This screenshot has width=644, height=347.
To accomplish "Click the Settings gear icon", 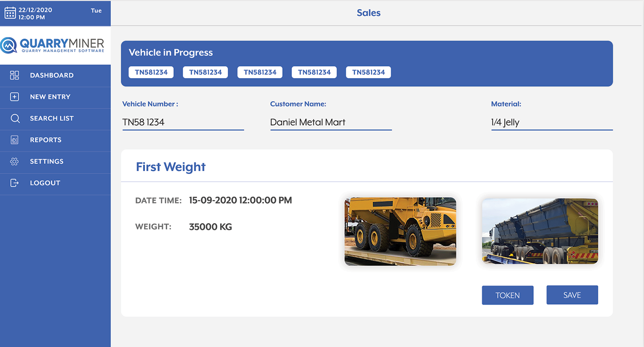I will click(x=14, y=161).
